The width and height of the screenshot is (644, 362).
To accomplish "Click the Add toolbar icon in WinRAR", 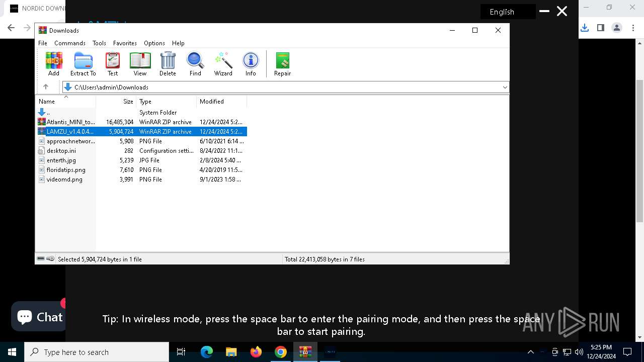I will pos(54,64).
